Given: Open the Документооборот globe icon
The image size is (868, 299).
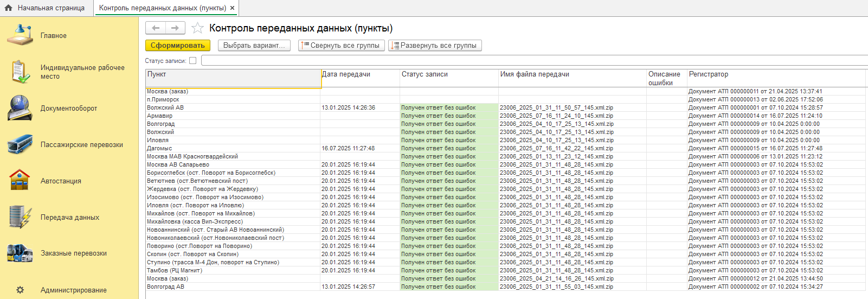Looking at the screenshot, I should [20, 108].
